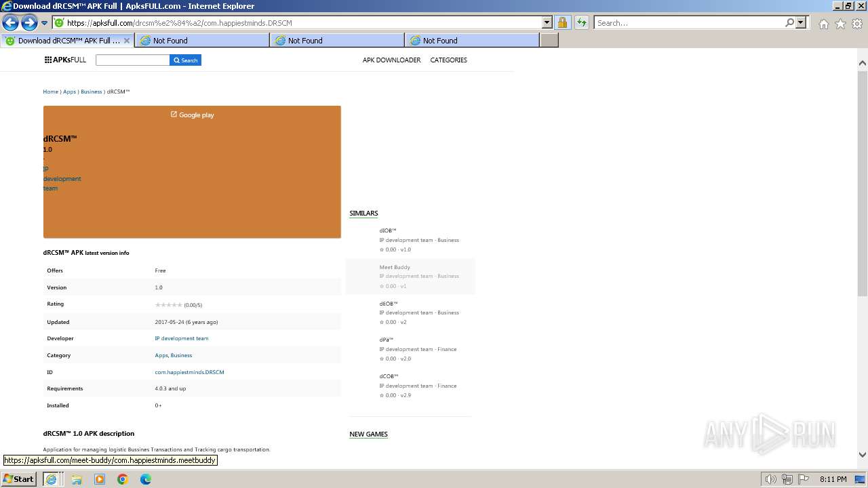Click the browser Back arrow button
This screenshot has height=488, width=868.
pos(10,23)
